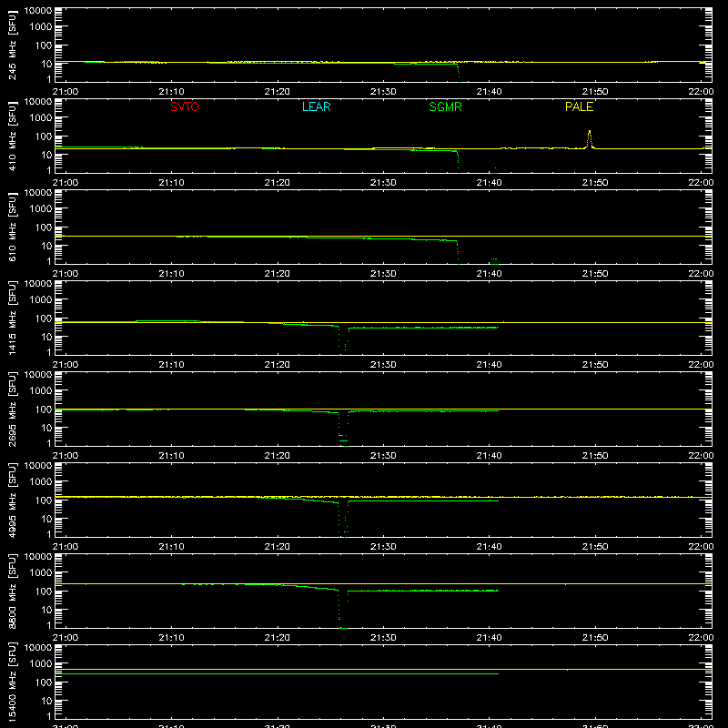Image resolution: width=728 pixels, height=728 pixels.
Task: Click the 21:10 time label under 245 MHz panel
Action: coord(171,92)
